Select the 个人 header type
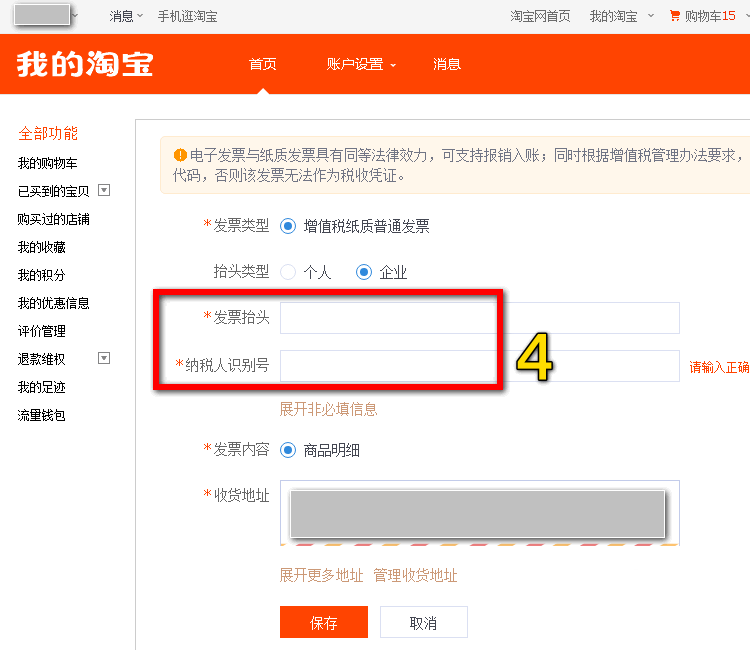 pos(288,272)
